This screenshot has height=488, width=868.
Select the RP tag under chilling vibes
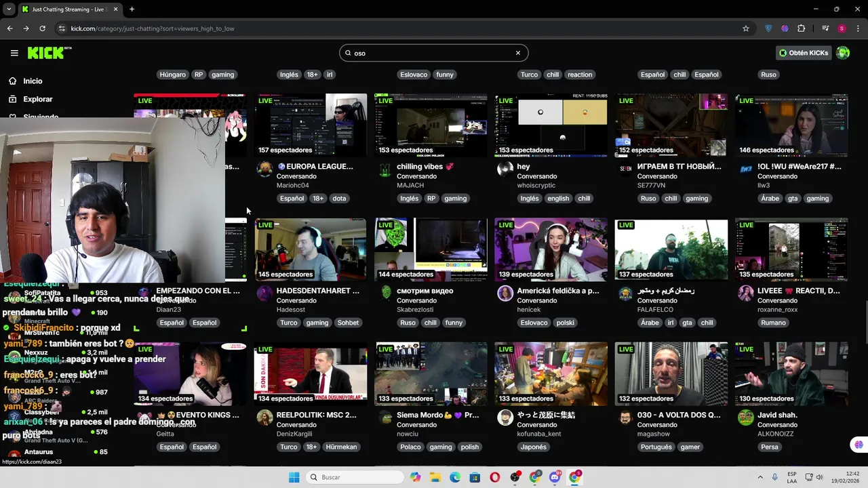coord(431,199)
